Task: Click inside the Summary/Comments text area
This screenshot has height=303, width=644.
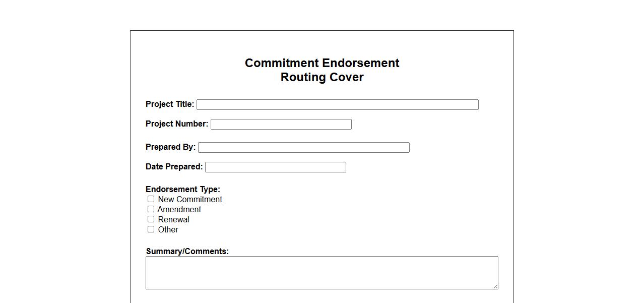Action: click(x=321, y=272)
